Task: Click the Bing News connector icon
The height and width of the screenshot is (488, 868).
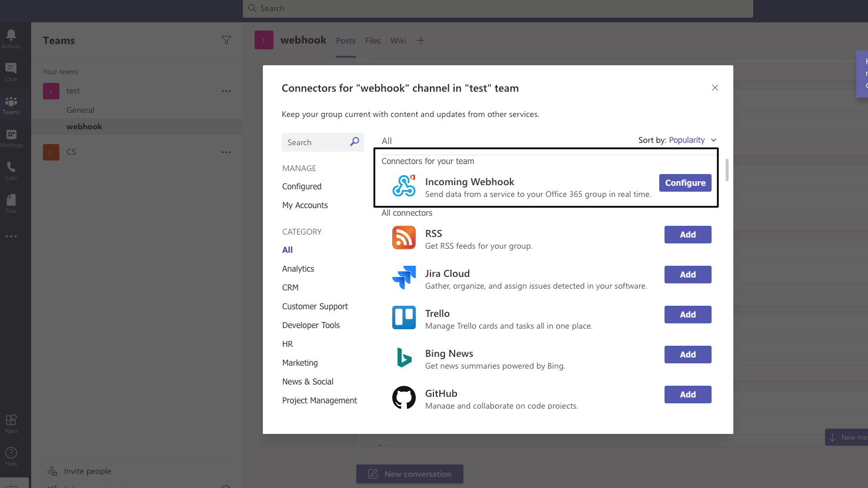Action: [x=404, y=357]
